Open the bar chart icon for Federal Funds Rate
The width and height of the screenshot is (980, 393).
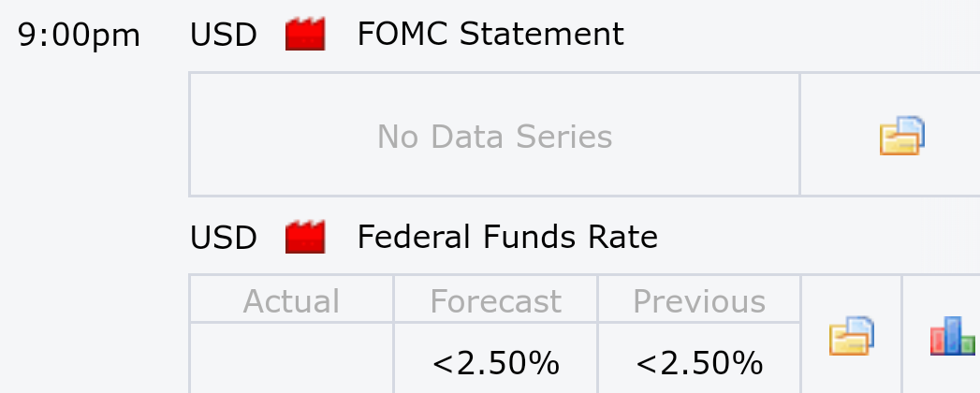click(953, 336)
